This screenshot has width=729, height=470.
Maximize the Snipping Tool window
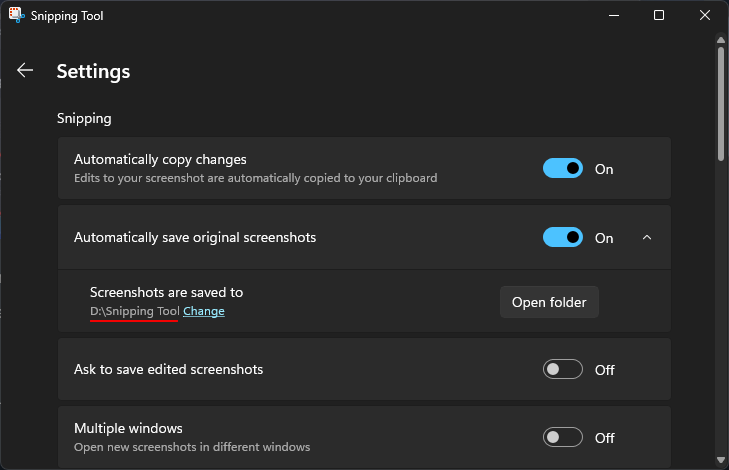tap(659, 16)
